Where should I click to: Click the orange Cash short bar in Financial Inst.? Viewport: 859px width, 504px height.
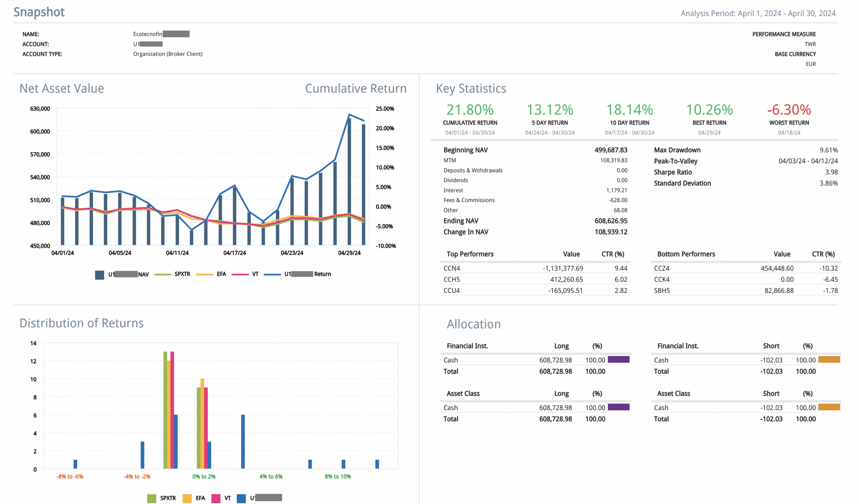tap(829, 360)
